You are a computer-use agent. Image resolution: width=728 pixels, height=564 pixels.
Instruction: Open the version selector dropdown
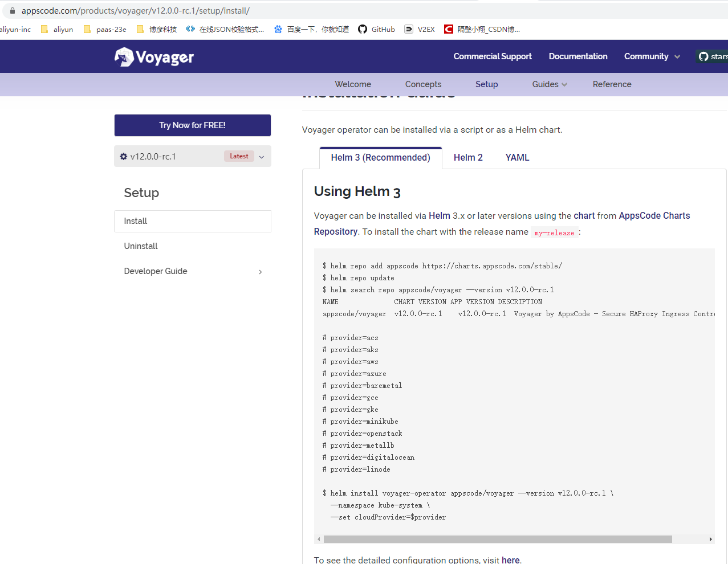coord(193,156)
